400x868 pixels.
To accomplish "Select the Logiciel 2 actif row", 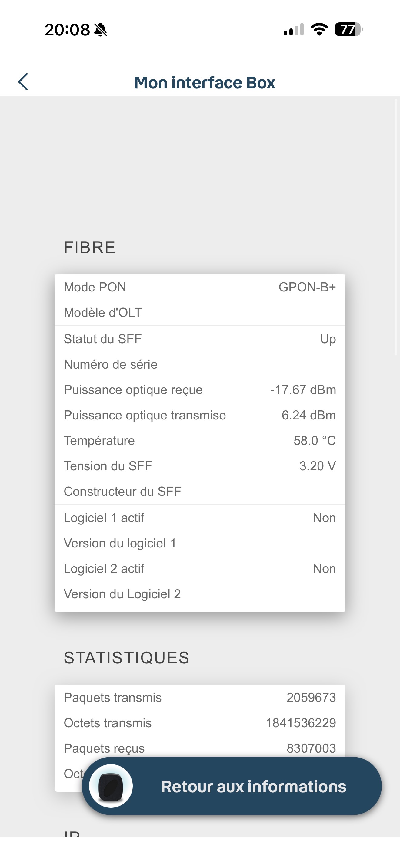I will click(200, 568).
